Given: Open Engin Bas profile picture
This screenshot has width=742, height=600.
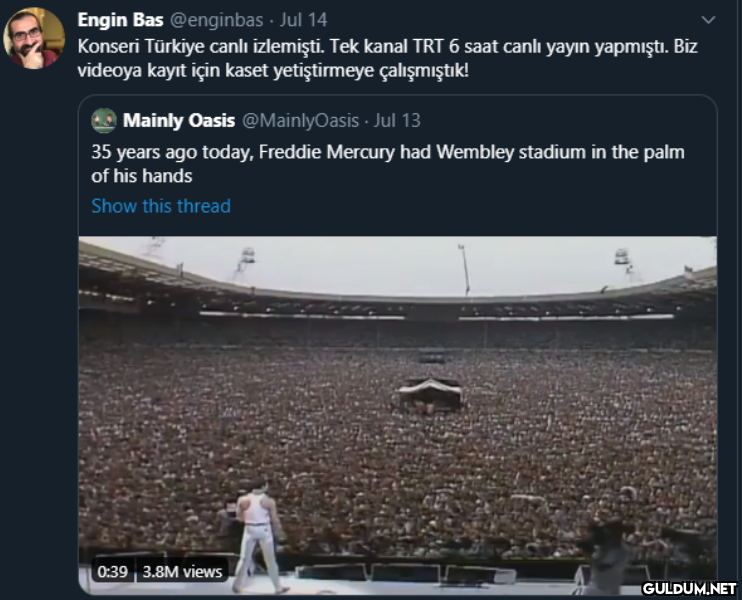Looking at the screenshot, I should (34, 38).
